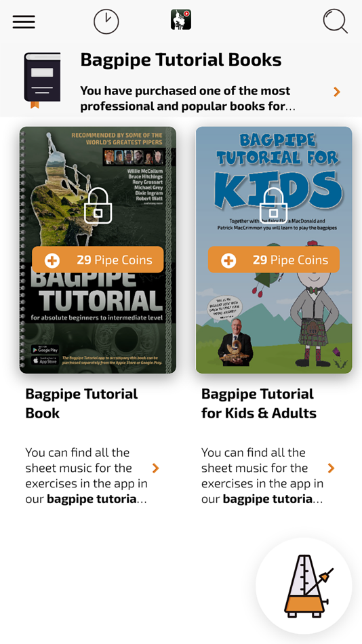Screen dimensions: 362x644
Task: Tap the clock history icon
Action: pos(106,22)
